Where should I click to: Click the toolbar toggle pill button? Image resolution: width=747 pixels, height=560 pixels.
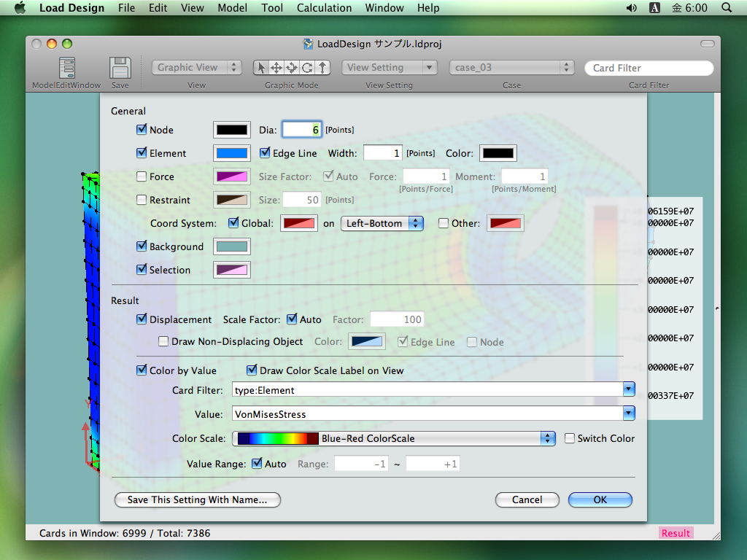[x=708, y=44]
